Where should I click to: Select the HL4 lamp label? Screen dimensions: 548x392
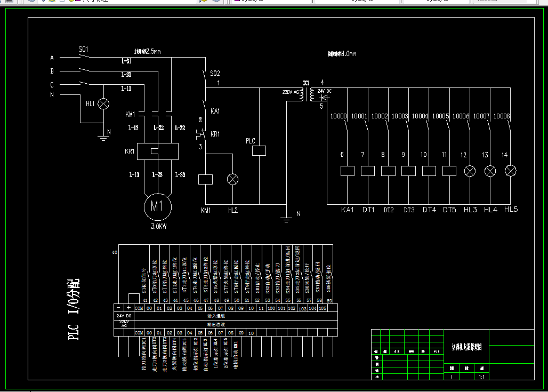490,210
